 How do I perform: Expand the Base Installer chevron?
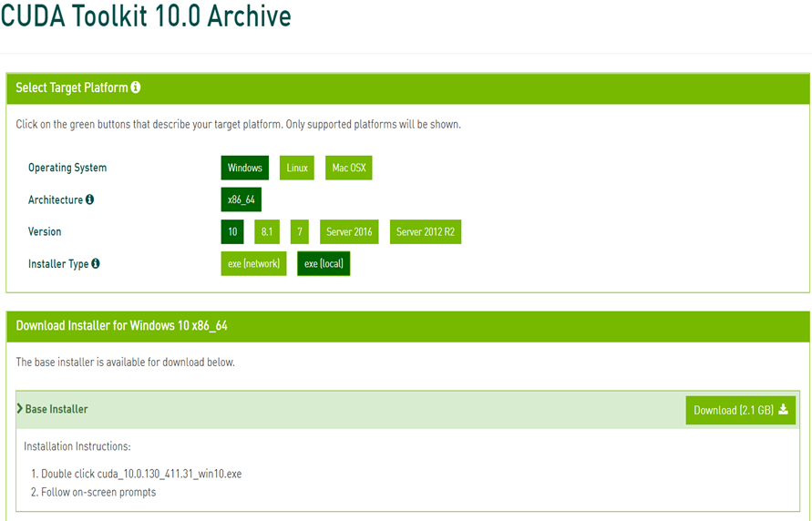[x=20, y=409]
